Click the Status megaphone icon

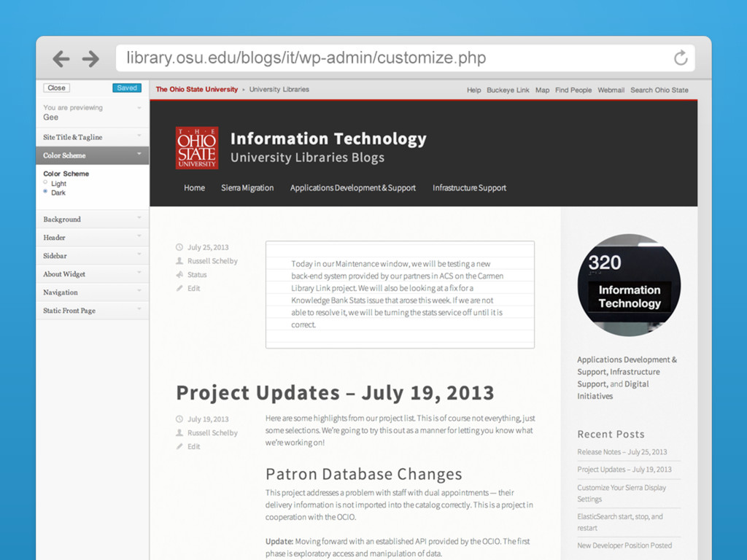pyautogui.click(x=179, y=275)
